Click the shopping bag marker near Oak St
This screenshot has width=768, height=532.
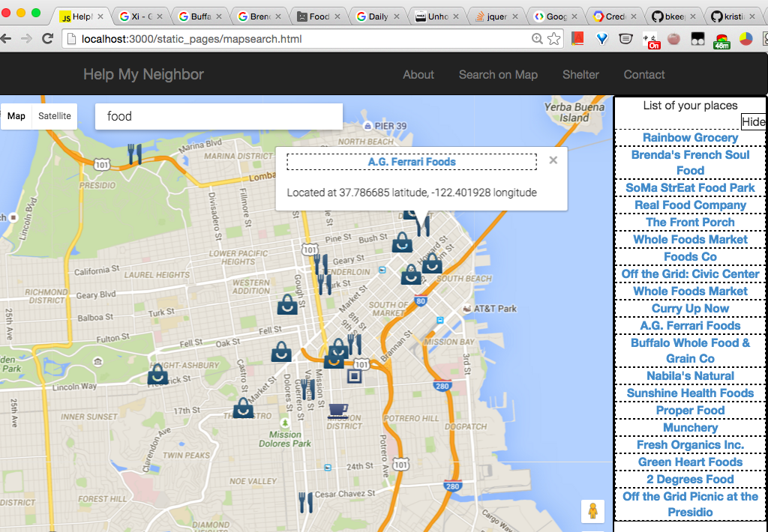point(282,351)
